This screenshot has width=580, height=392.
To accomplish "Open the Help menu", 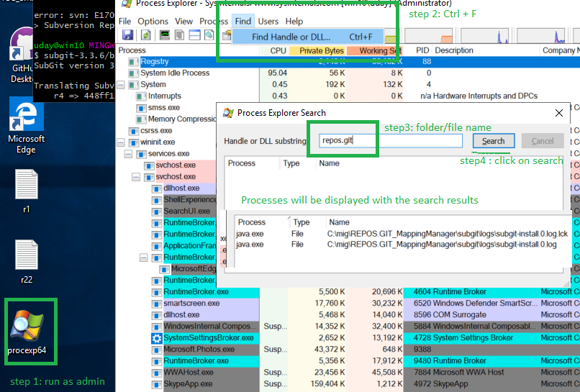I will [x=294, y=22].
